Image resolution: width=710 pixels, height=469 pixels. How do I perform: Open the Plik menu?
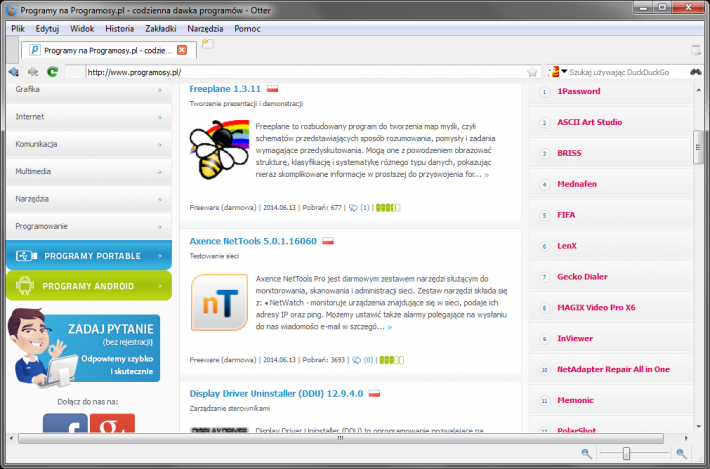point(18,29)
